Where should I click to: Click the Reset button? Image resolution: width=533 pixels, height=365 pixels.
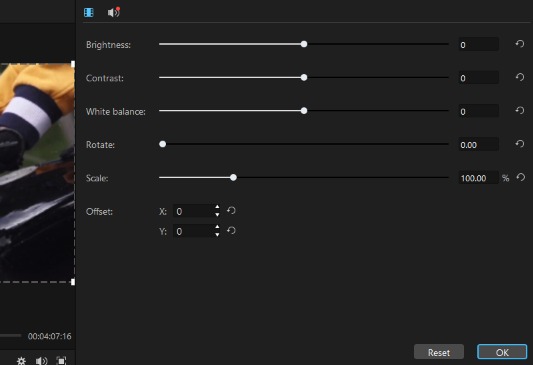coord(439,352)
